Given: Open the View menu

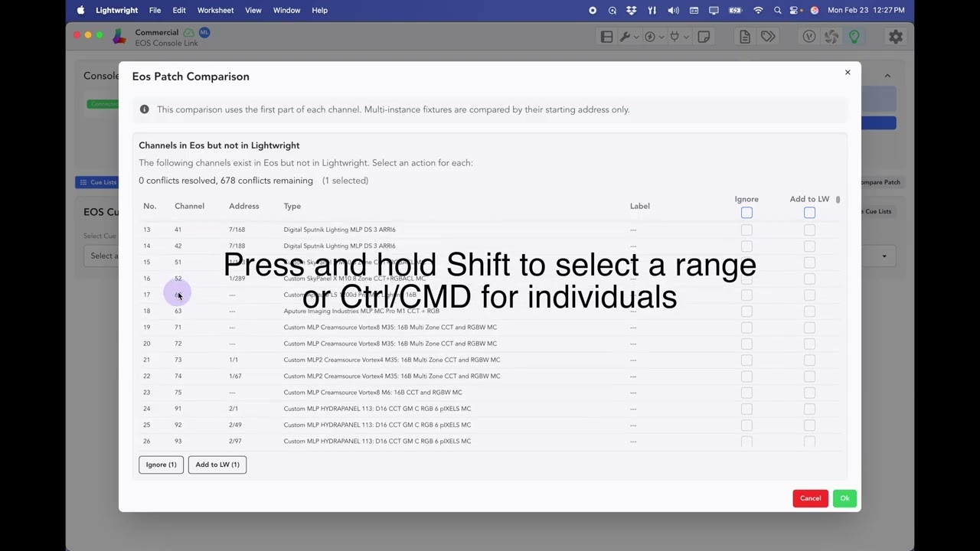Looking at the screenshot, I should 253,10.
